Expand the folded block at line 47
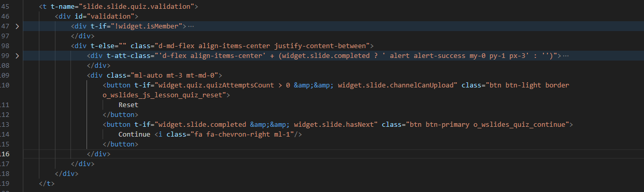The image size is (644, 192). (x=17, y=26)
